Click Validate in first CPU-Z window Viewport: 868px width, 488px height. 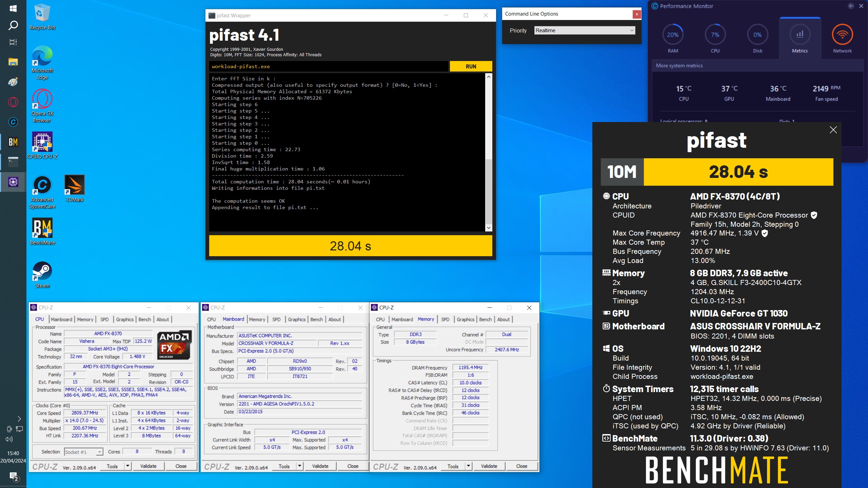[149, 466]
